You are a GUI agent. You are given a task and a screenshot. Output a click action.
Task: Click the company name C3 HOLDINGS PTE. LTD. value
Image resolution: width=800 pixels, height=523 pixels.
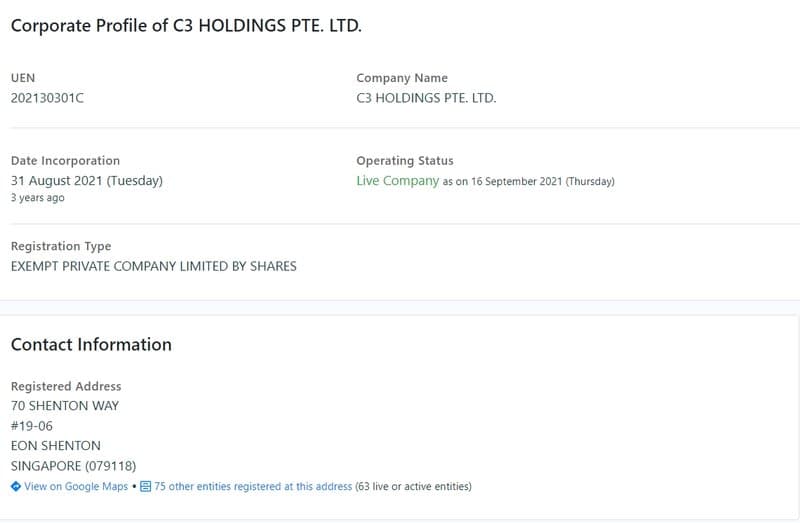[x=426, y=98]
